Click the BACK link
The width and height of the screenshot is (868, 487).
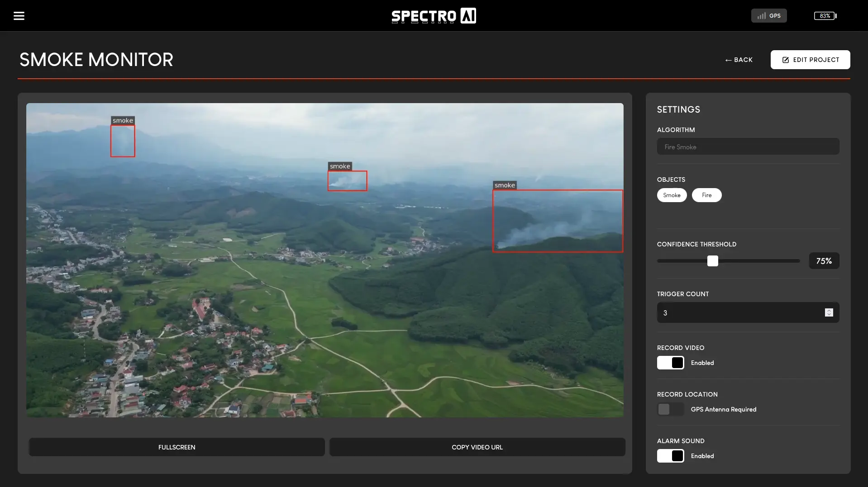[739, 60]
